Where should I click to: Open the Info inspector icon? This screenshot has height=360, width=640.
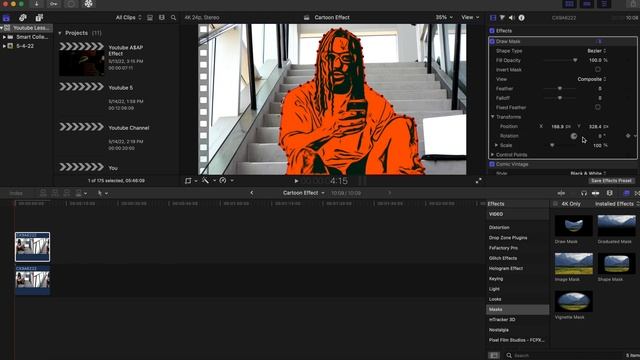pos(522,18)
